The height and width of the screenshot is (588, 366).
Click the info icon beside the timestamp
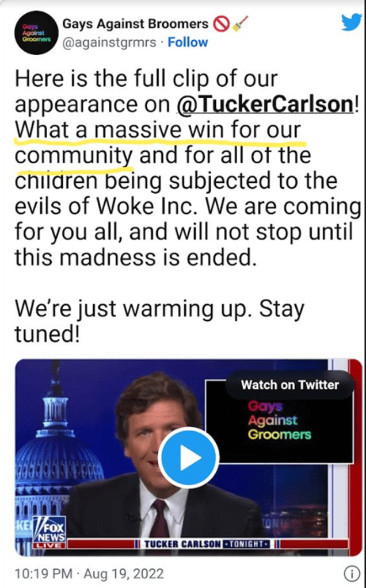click(351, 574)
